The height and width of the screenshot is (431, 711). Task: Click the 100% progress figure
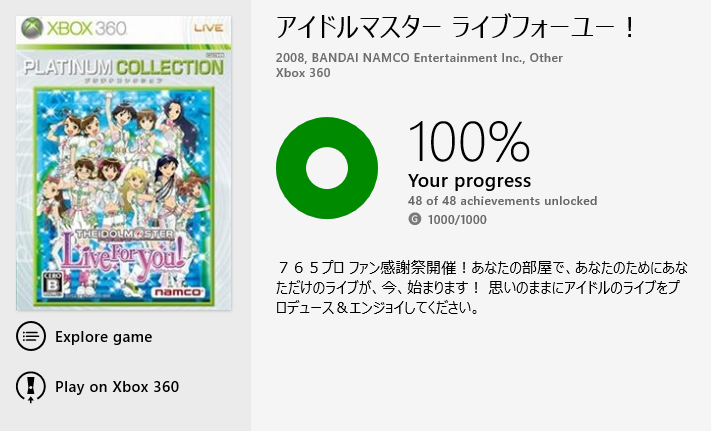click(x=468, y=142)
